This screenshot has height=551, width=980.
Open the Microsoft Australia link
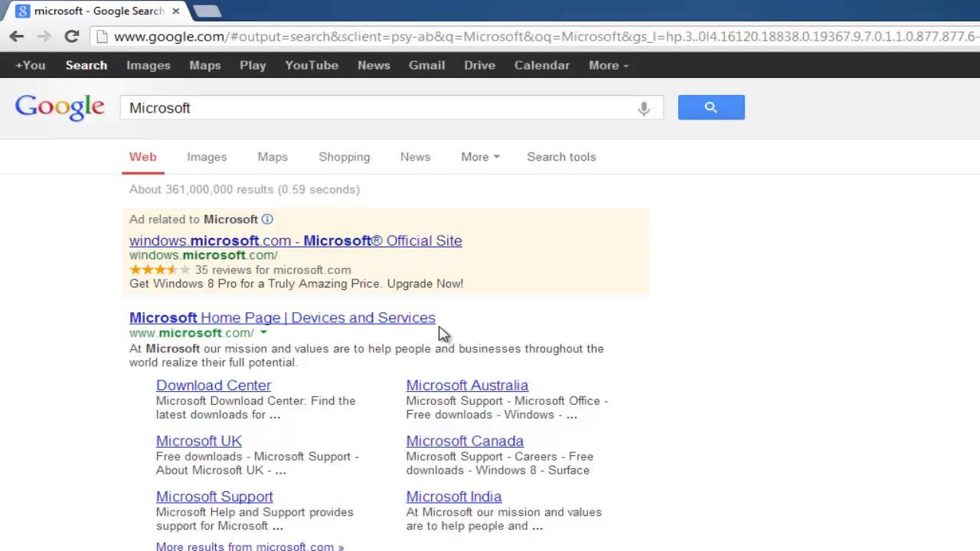pos(467,385)
